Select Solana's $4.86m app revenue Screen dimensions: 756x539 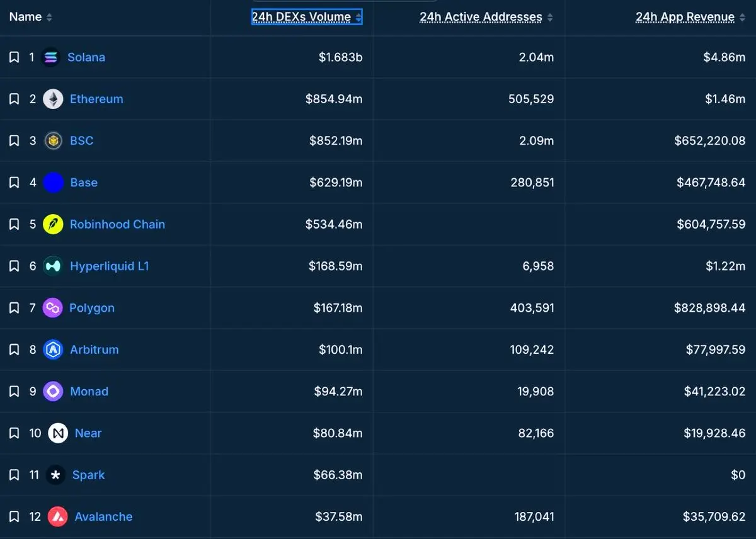point(724,57)
